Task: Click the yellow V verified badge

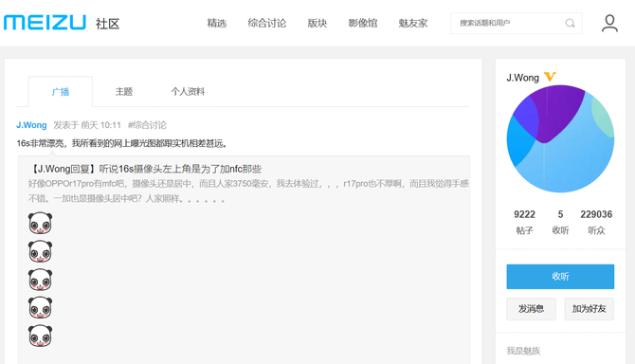Action: [550, 77]
